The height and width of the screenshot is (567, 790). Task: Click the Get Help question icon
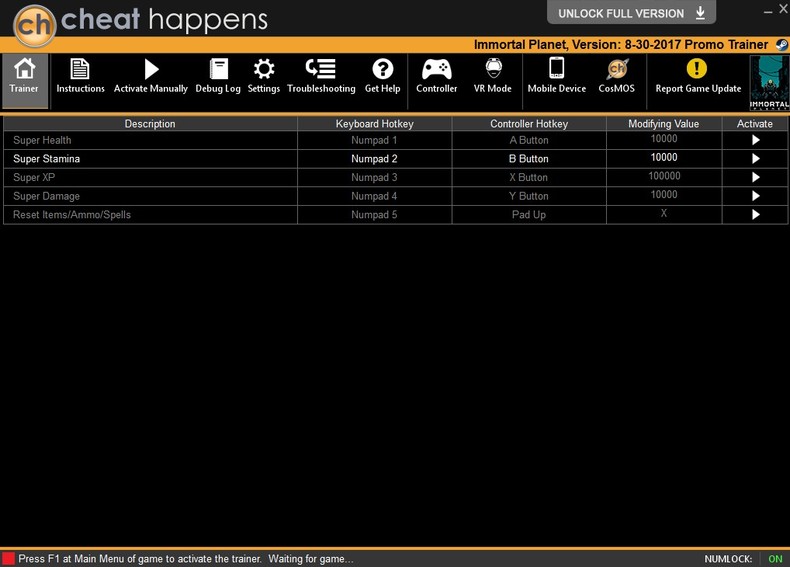(x=382, y=69)
